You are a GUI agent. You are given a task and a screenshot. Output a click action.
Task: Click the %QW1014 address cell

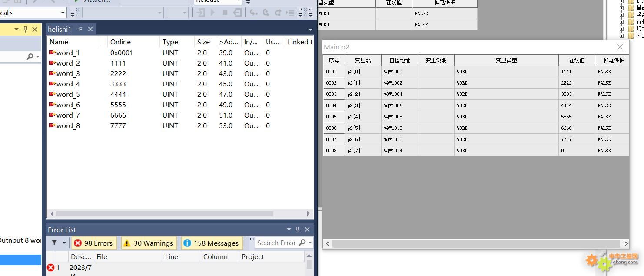[x=400, y=151]
